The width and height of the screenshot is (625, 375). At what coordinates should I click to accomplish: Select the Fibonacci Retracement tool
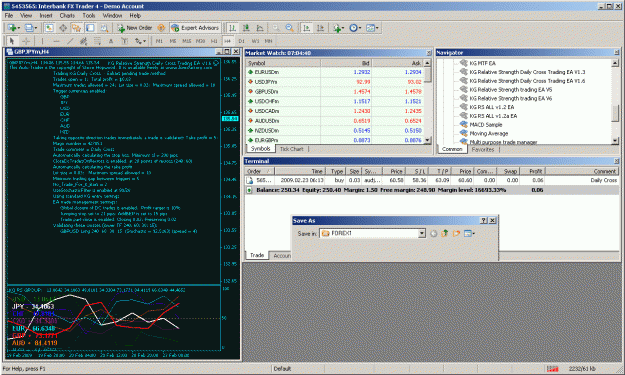(97, 41)
